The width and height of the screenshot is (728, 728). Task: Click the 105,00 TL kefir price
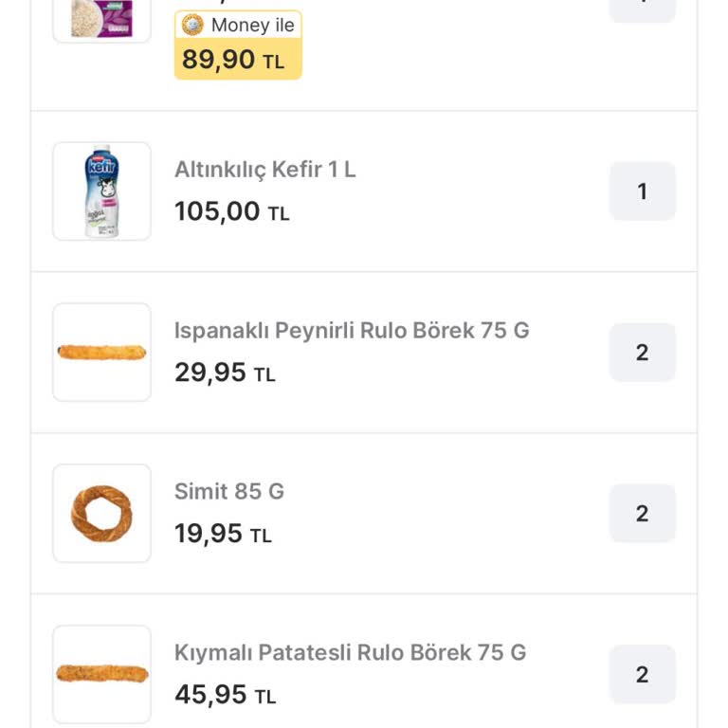click(231, 211)
